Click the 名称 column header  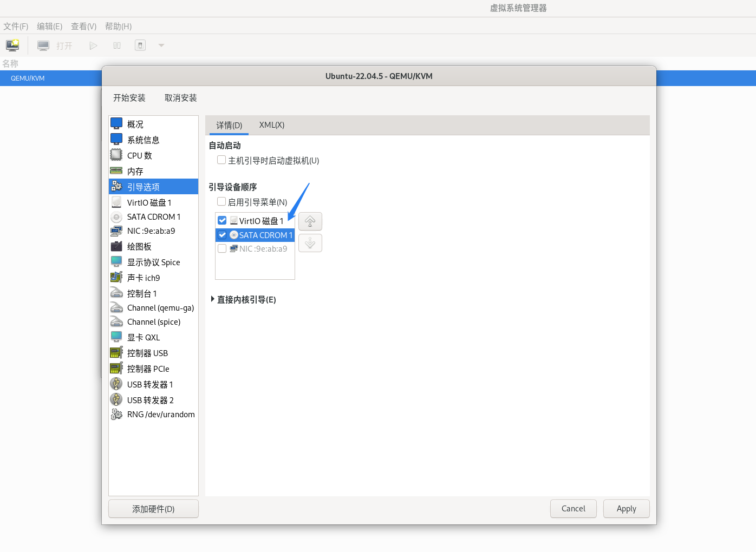(x=10, y=64)
